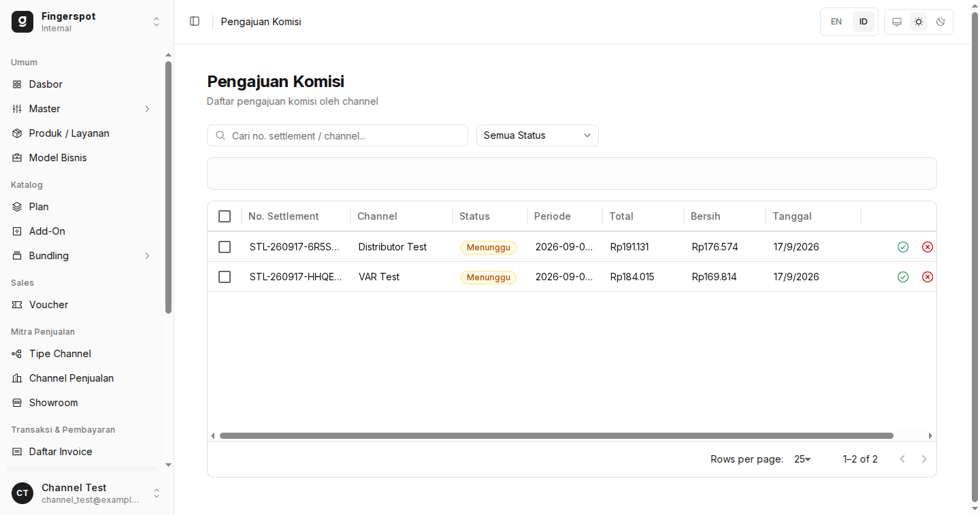The image size is (980, 515).
Task: Reject the VAR Test settlement with red X
Action: (928, 277)
